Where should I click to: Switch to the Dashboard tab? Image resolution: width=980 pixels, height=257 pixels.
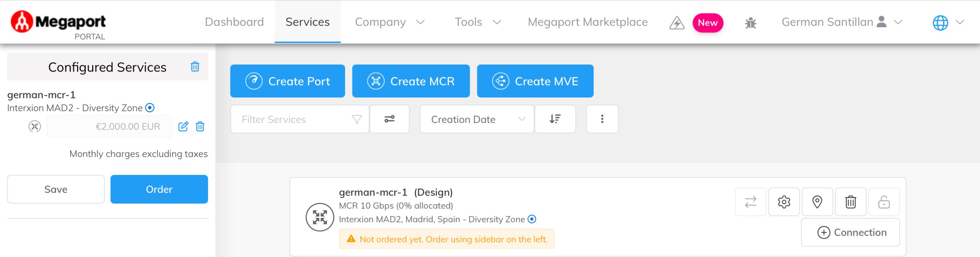coord(234,22)
